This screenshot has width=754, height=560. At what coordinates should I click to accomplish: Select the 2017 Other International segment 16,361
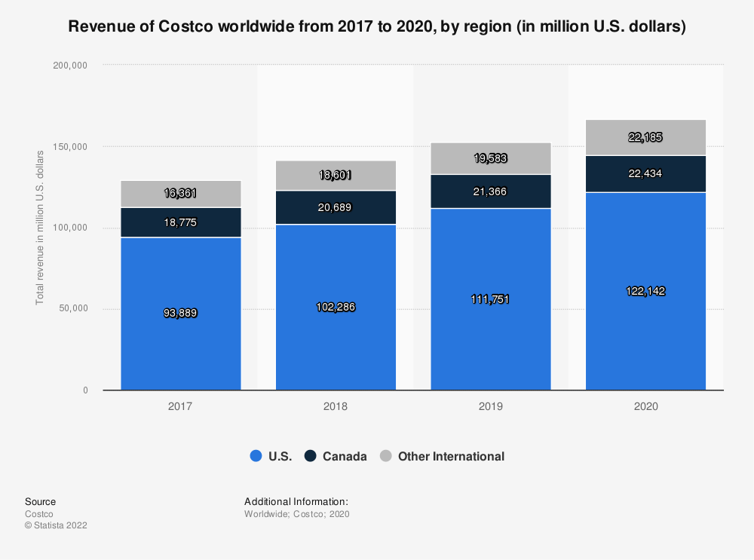point(180,194)
